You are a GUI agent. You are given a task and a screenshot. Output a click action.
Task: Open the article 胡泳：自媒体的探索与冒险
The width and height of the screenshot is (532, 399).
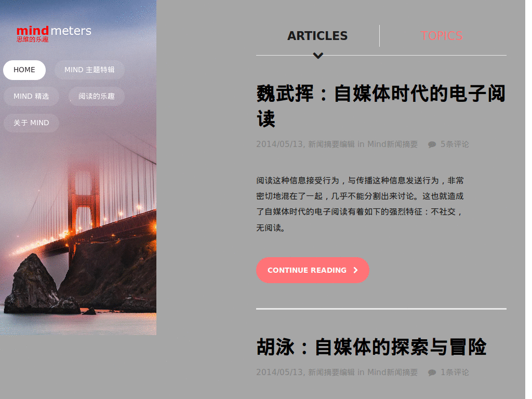point(371,347)
